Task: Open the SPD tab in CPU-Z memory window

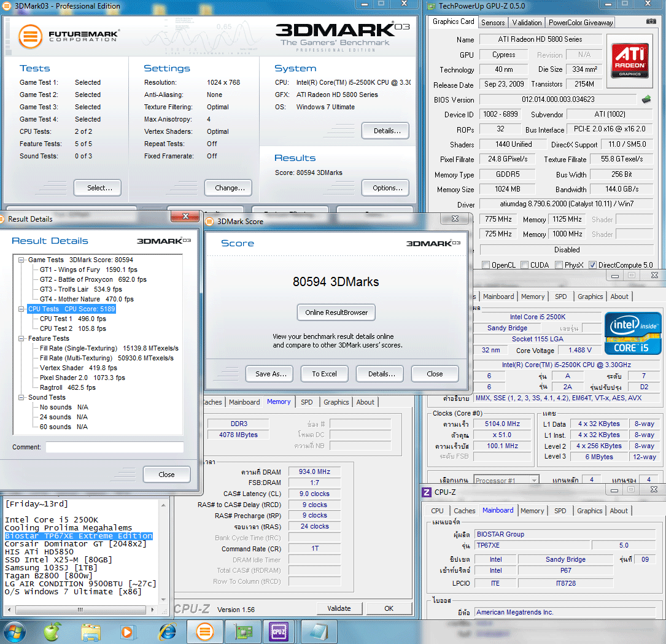Action: coord(307,402)
